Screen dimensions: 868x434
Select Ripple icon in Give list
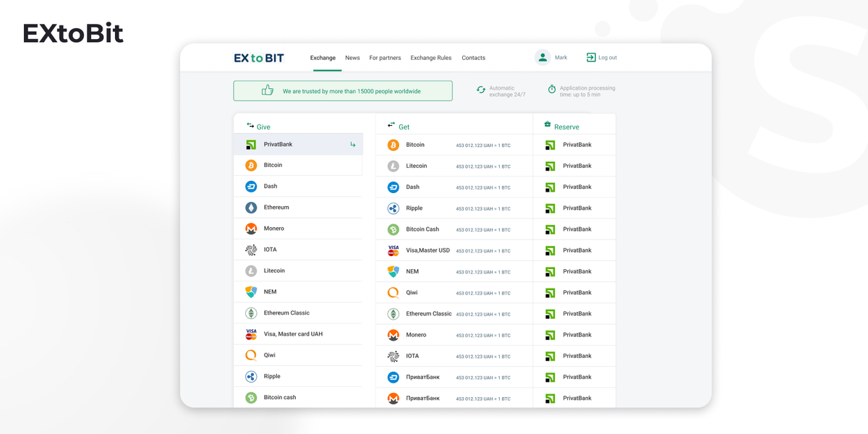[251, 376]
